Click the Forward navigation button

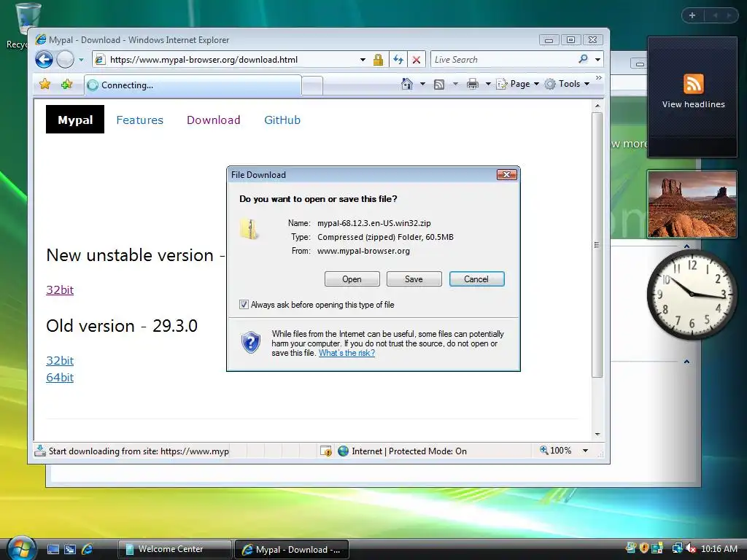tap(65, 60)
